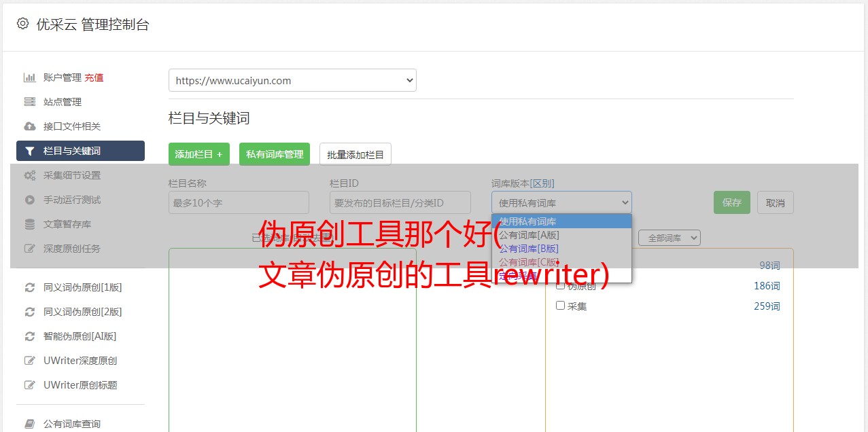
Task: Click the edit icon for 深度原创任务
Action: click(30, 249)
